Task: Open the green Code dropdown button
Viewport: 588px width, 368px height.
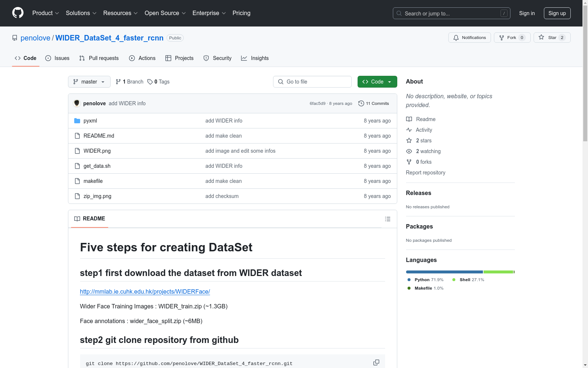Action: (377, 82)
